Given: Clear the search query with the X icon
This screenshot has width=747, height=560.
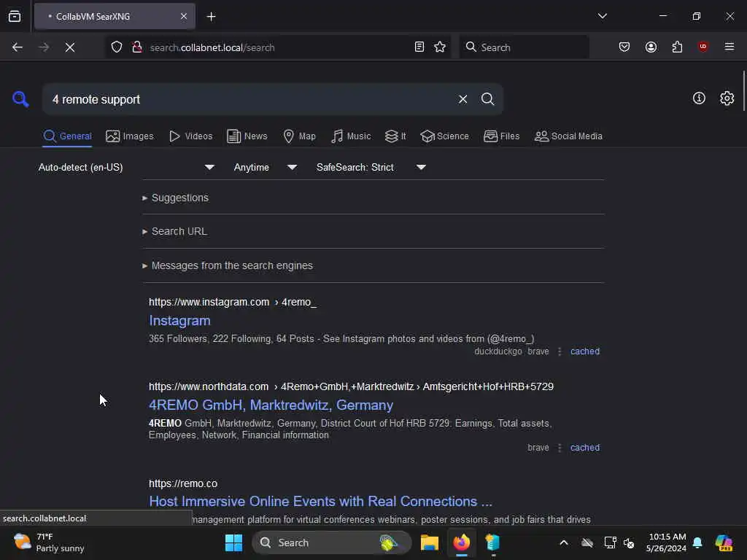Looking at the screenshot, I should pyautogui.click(x=462, y=99).
